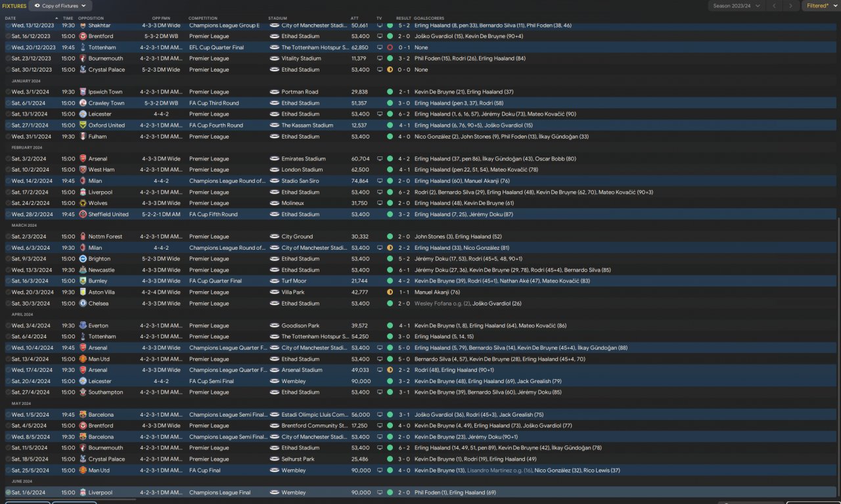Click the 6 - 1 result against Newcastle

pyautogui.click(x=404, y=270)
